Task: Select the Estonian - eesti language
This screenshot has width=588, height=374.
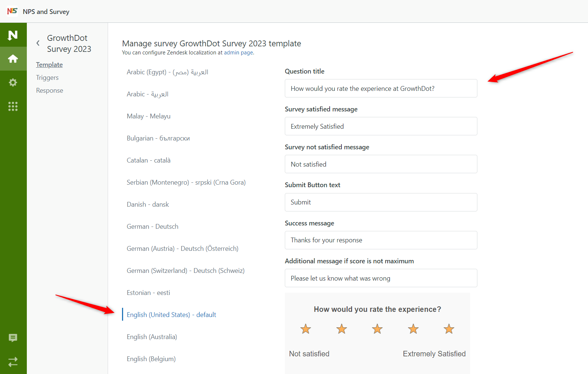Action: pos(148,293)
